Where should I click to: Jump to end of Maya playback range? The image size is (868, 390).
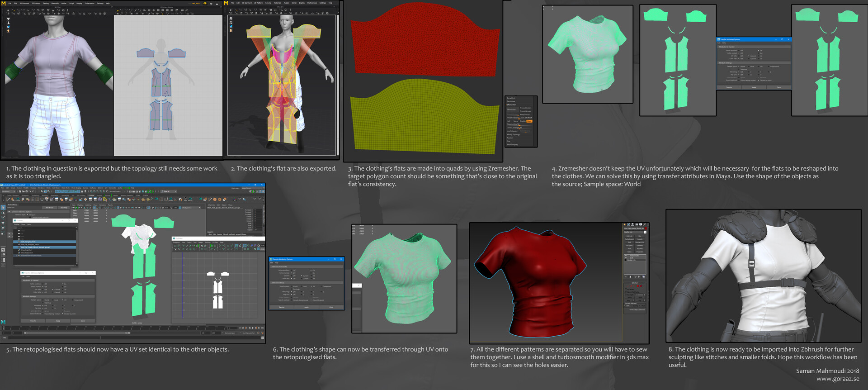click(262, 328)
